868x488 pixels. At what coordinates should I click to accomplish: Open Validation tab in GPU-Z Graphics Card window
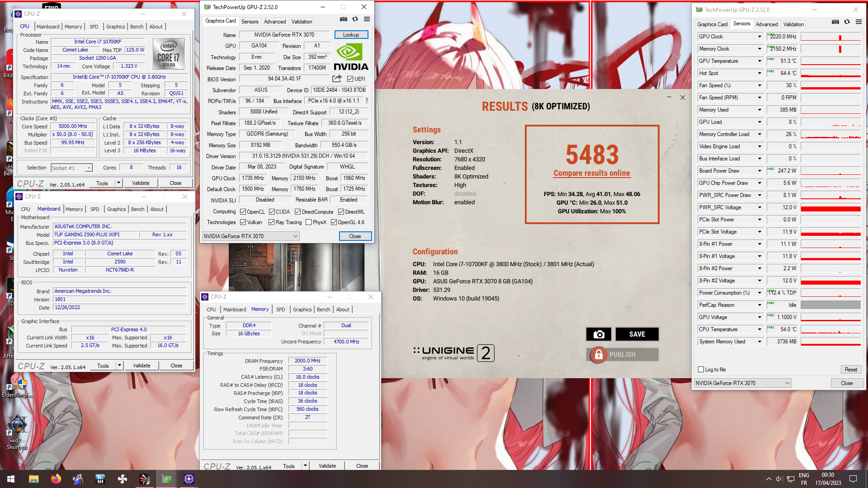coord(302,22)
